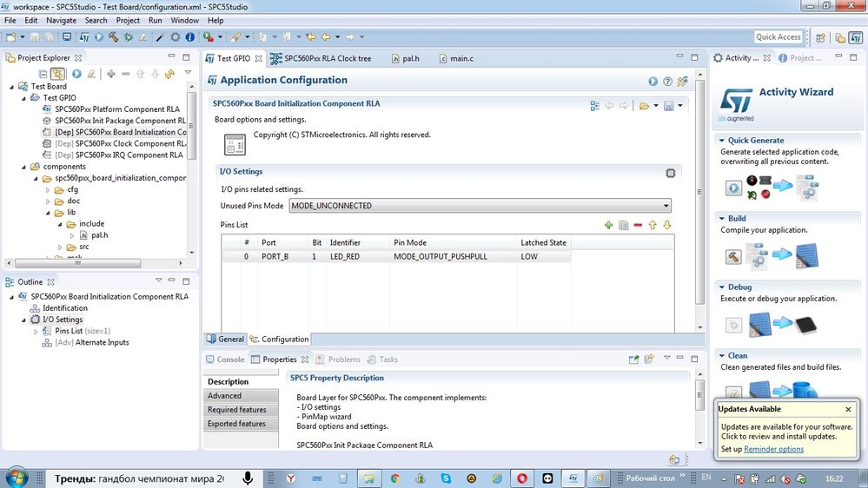Collapse the Quick Generate section

722,141
